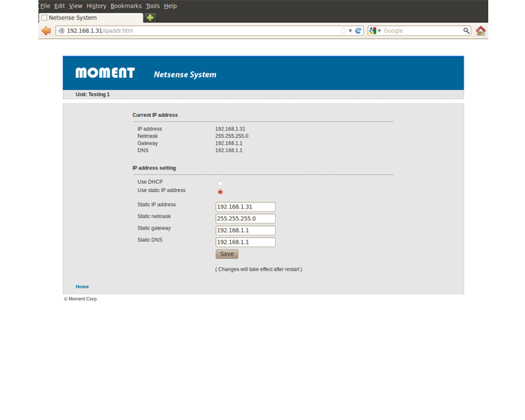Go to browser home page icon
This screenshot has width=525, height=420.
tap(480, 31)
